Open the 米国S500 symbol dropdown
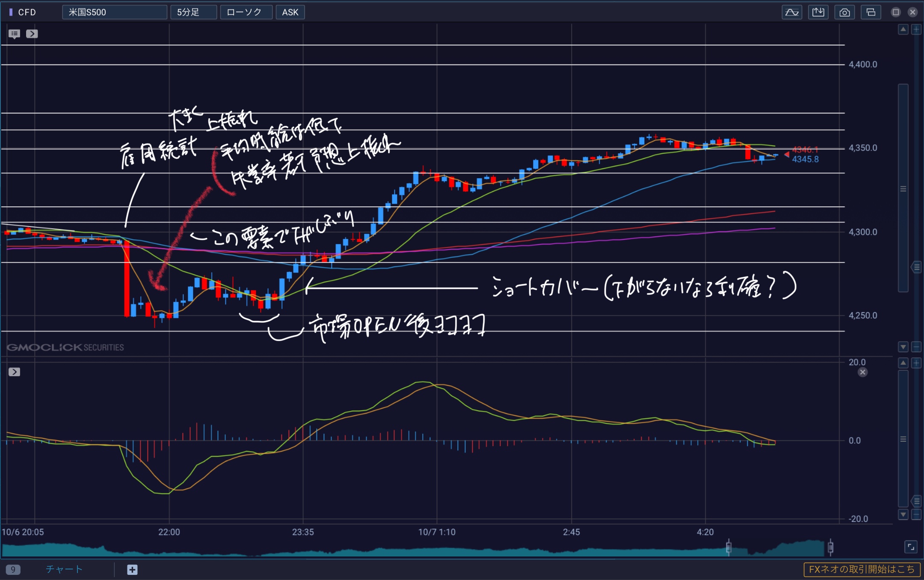This screenshot has height=580, width=924. click(x=114, y=12)
